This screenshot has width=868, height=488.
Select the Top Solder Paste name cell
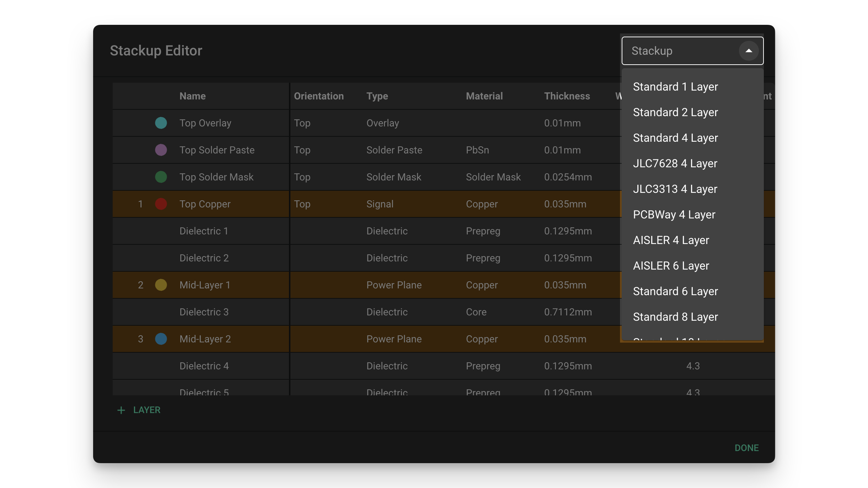pyautogui.click(x=217, y=150)
